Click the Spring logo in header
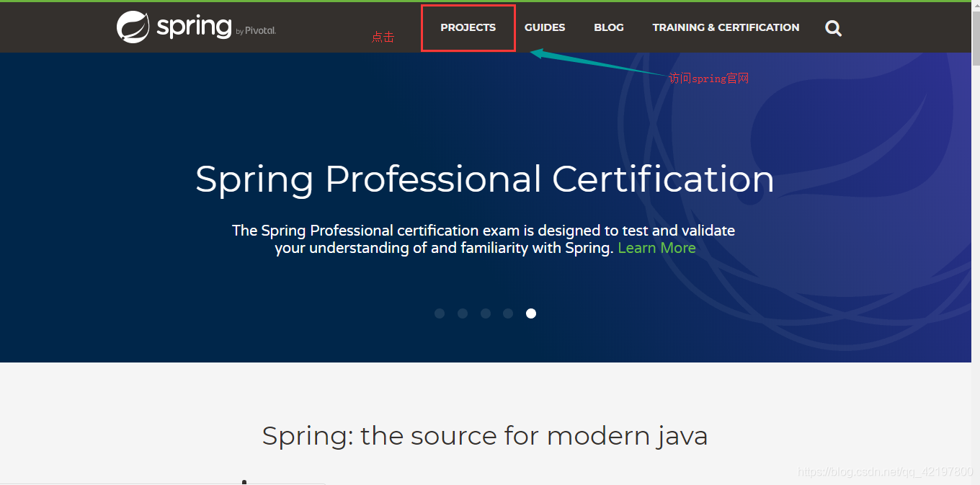 [x=196, y=27]
